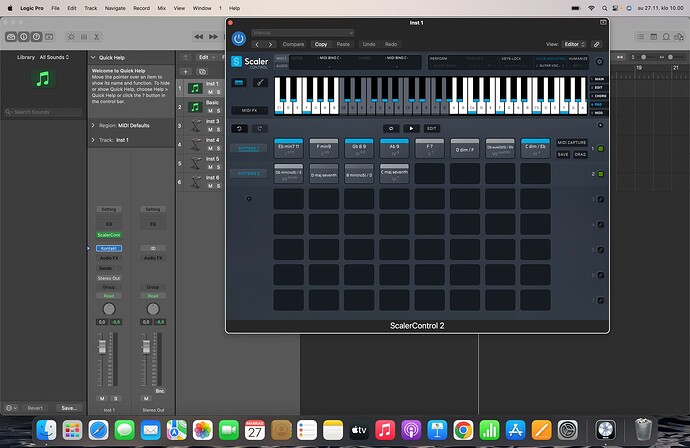
Task: Click the link chain icon in plugin header
Action: (x=596, y=44)
